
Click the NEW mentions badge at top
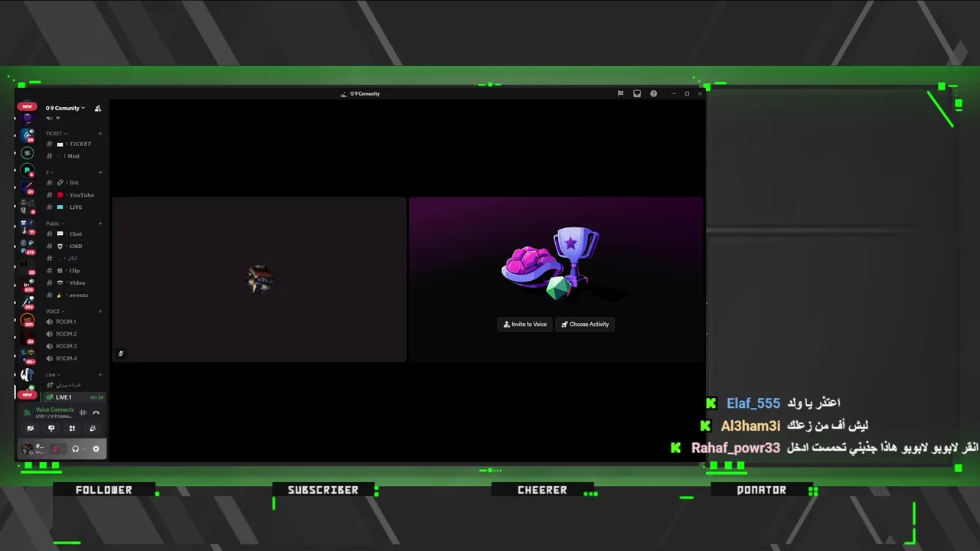(x=28, y=107)
